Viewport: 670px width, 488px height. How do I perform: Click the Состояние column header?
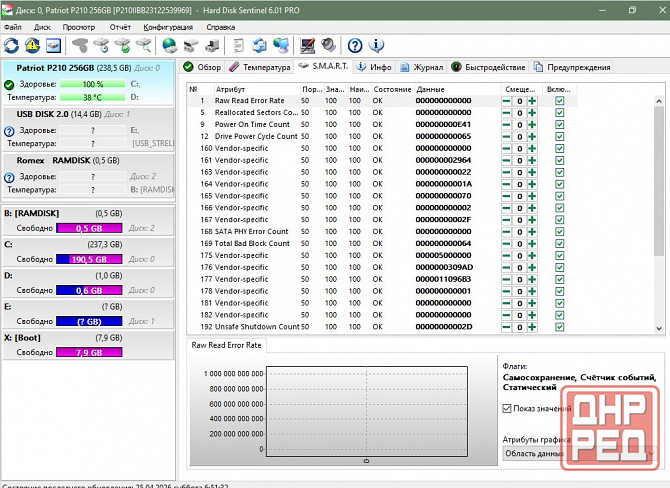coord(392,89)
